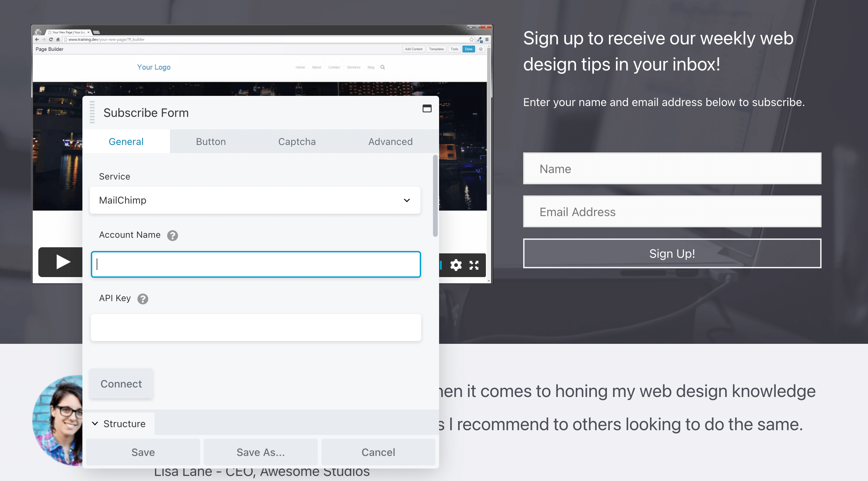The image size is (868, 481).
Task: Grab the Subscribe Form drag handle
Action: 92,112
